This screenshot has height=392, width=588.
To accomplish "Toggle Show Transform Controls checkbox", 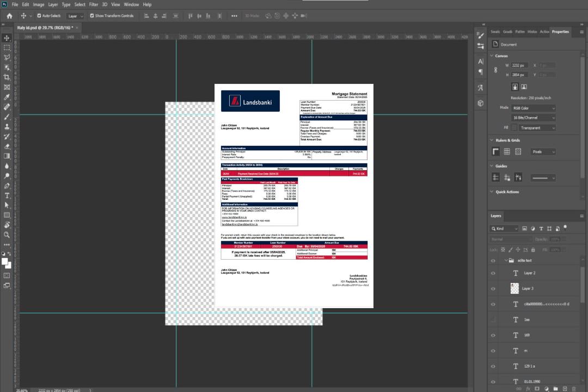I will point(92,16).
